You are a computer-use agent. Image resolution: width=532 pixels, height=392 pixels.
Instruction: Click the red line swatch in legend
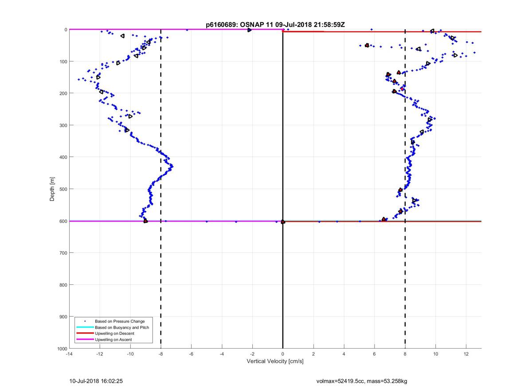[85, 333]
